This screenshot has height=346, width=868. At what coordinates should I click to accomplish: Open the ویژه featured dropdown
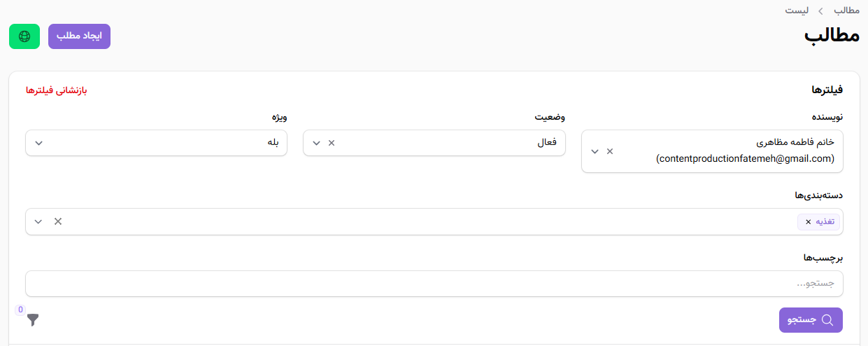pyautogui.click(x=156, y=143)
